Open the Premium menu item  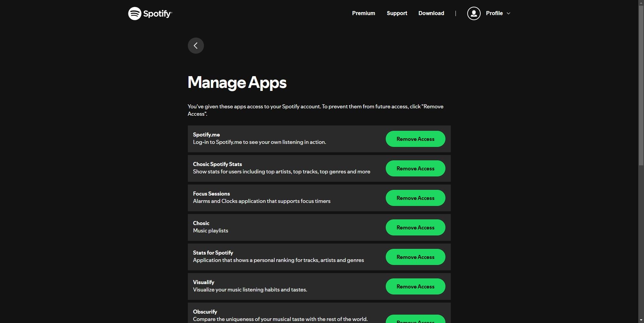364,13
